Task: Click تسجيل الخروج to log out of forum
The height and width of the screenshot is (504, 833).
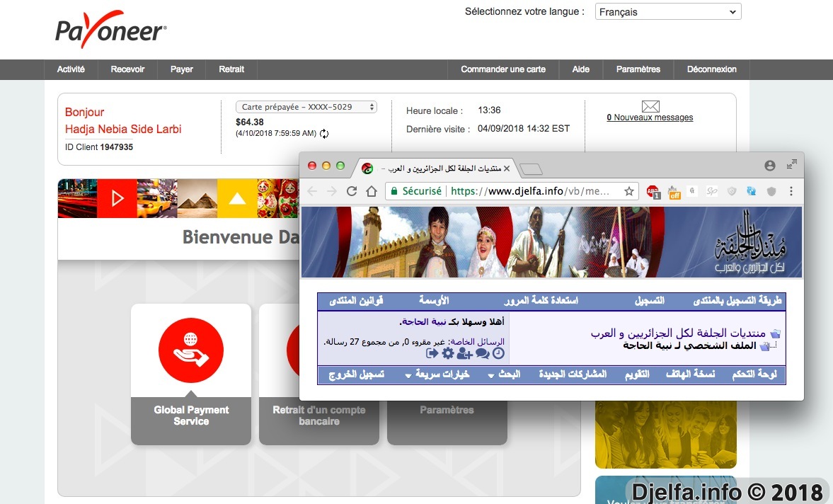Action: (357, 375)
